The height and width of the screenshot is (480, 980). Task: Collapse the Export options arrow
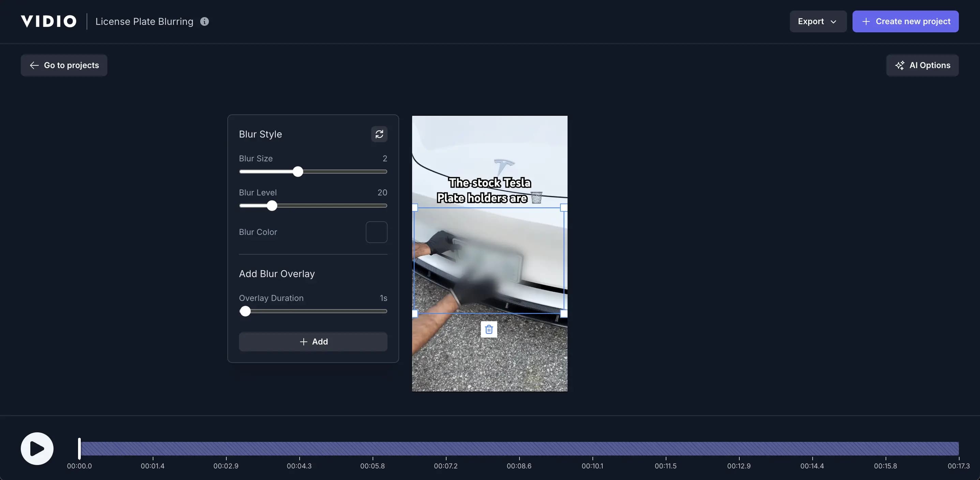click(834, 21)
